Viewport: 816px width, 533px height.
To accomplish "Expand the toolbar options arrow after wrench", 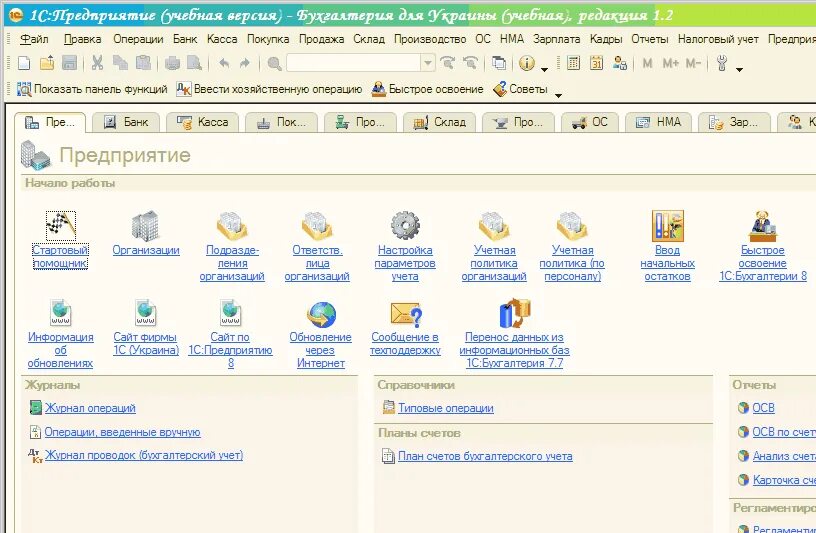I will click(x=739, y=69).
